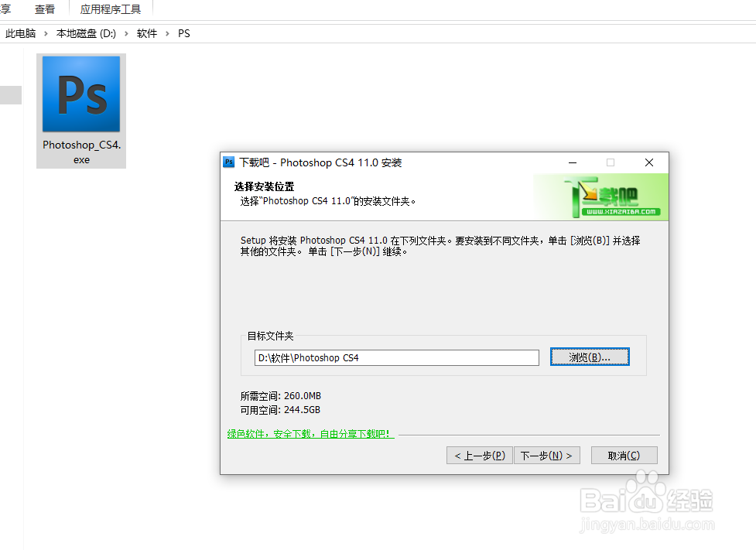The height and width of the screenshot is (550, 756).
Task: Navigate to the 软件 folder via breadcrumb
Action: pyautogui.click(x=146, y=33)
